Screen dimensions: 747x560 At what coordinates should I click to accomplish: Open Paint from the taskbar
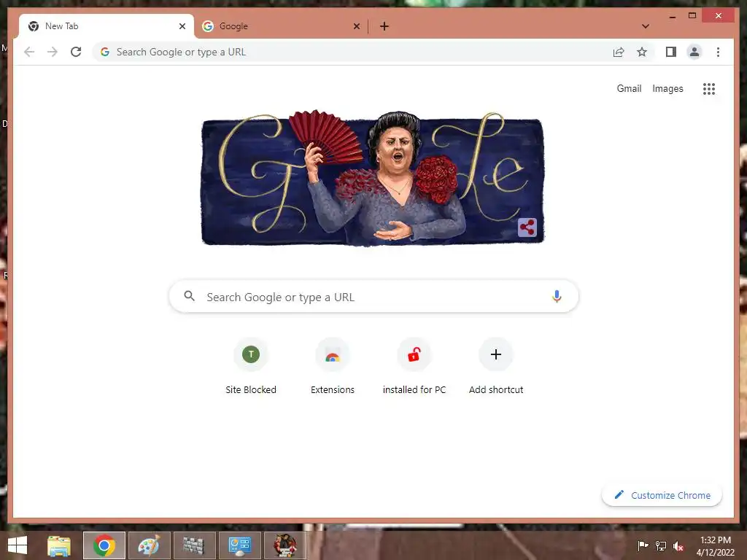(149, 545)
